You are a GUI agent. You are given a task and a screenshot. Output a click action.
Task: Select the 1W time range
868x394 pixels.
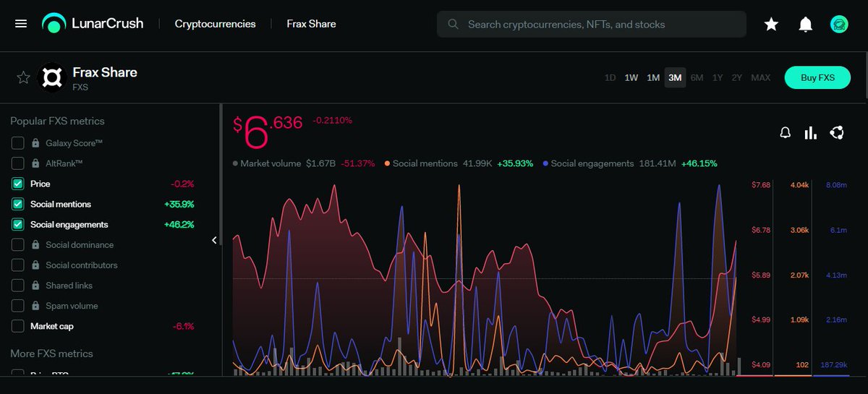[631, 77]
